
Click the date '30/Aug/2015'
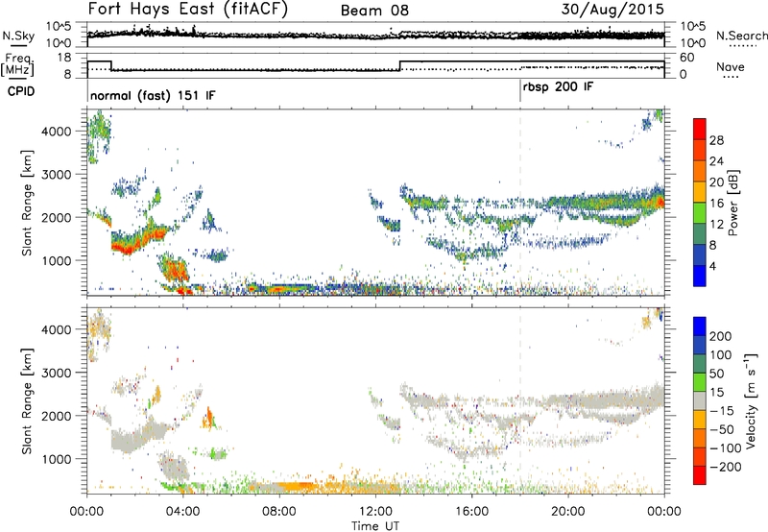pos(612,10)
